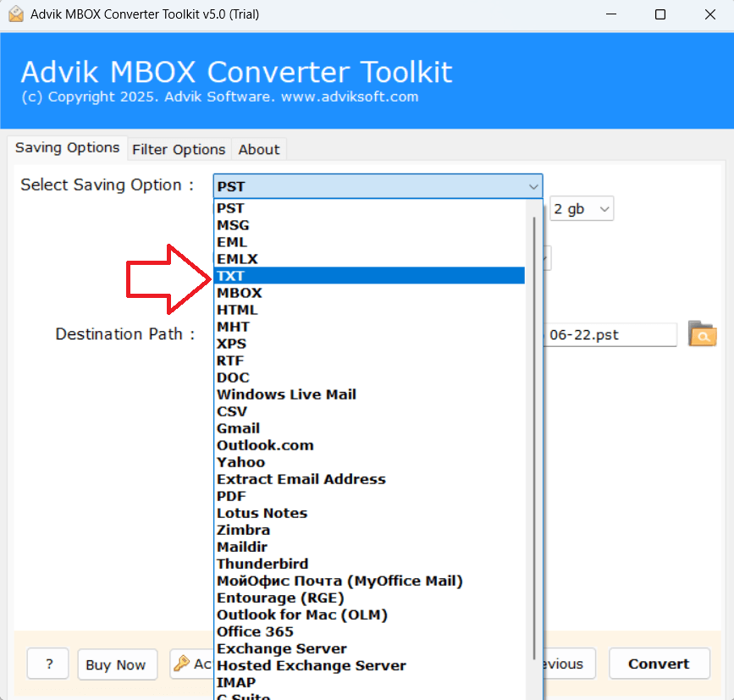Pick Office 365 from the list
The image size is (734, 700).
[369, 631]
